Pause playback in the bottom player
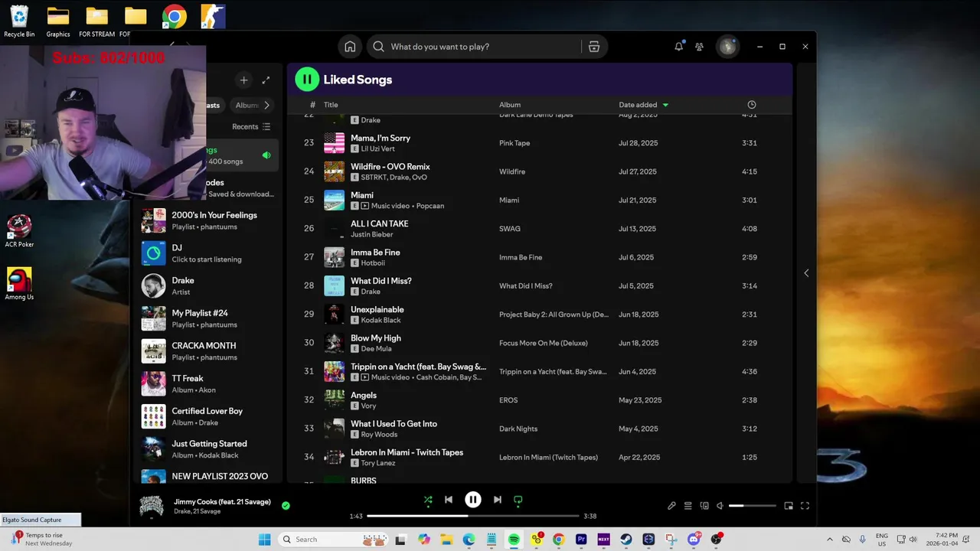 coord(473,500)
